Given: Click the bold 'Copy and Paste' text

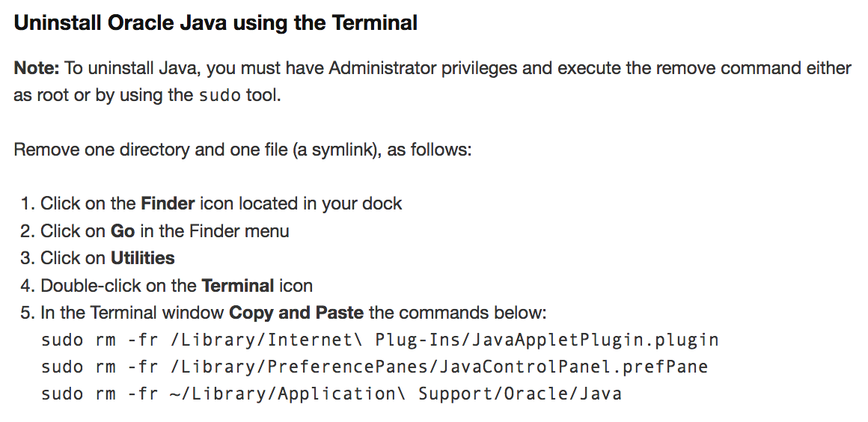Looking at the screenshot, I should click(296, 312).
